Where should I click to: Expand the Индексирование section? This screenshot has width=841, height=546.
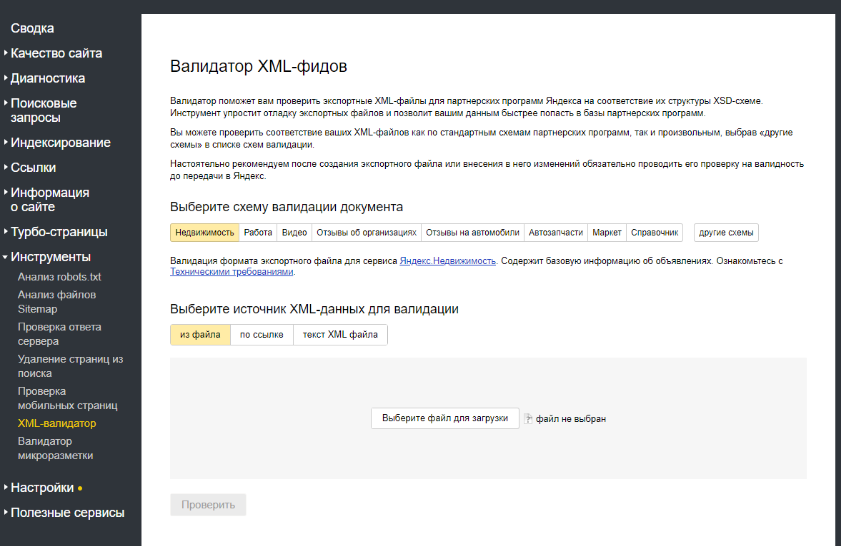pyautogui.click(x=60, y=143)
